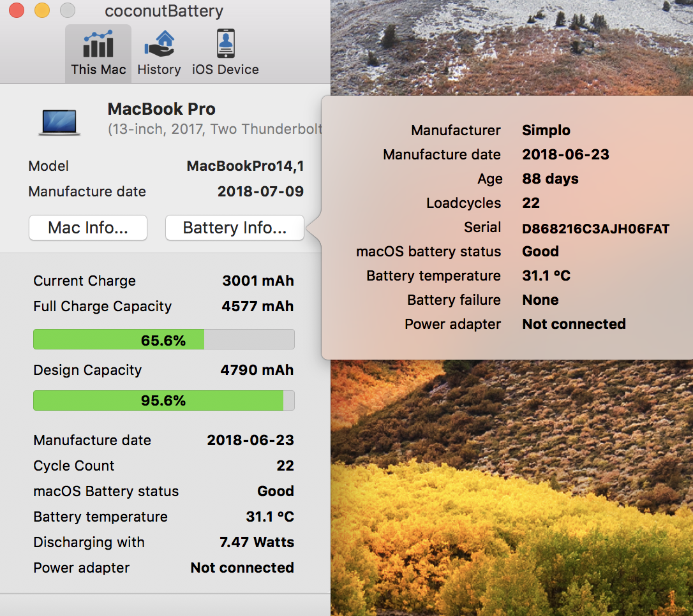Select the 7.47 Watts discharging value
Screen dimensions: 693x616
(257, 542)
